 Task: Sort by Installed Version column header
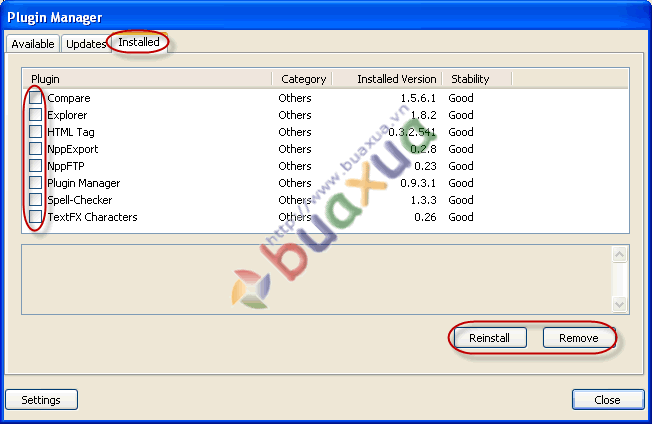tap(387, 79)
